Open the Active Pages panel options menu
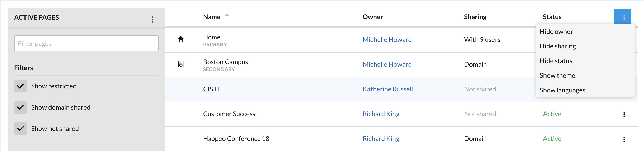Screen dimensions: 644x151 click(153, 19)
